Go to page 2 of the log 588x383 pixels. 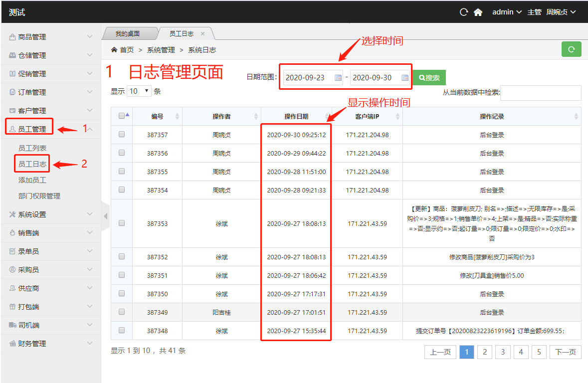(484, 352)
